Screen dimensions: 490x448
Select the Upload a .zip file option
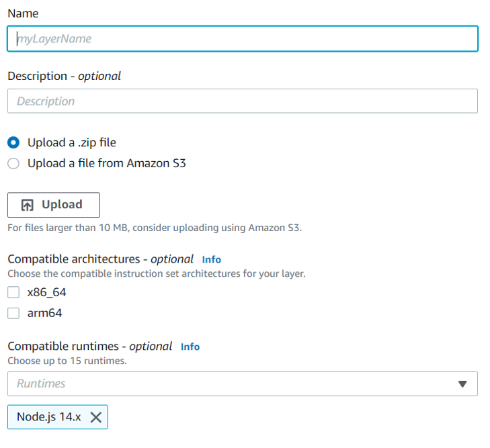13,142
